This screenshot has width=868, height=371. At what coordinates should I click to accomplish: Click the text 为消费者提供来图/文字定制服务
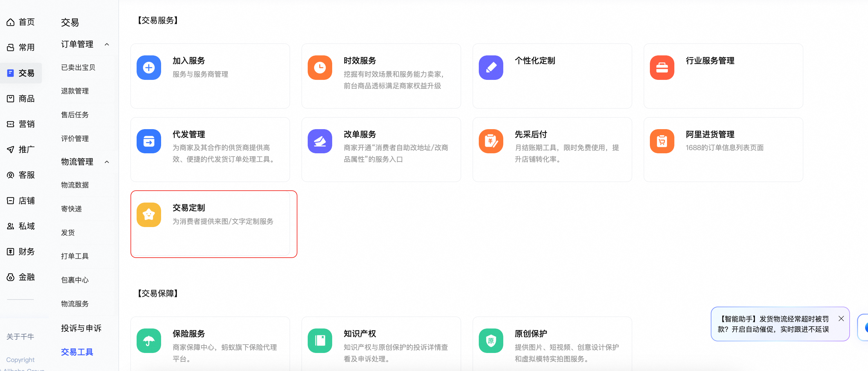pyautogui.click(x=223, y=222)
